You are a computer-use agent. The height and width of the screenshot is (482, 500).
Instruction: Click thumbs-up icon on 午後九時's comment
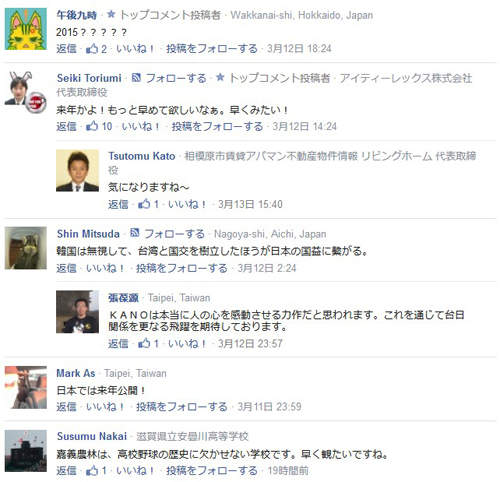pyautogui.click(x=92, y=49)
